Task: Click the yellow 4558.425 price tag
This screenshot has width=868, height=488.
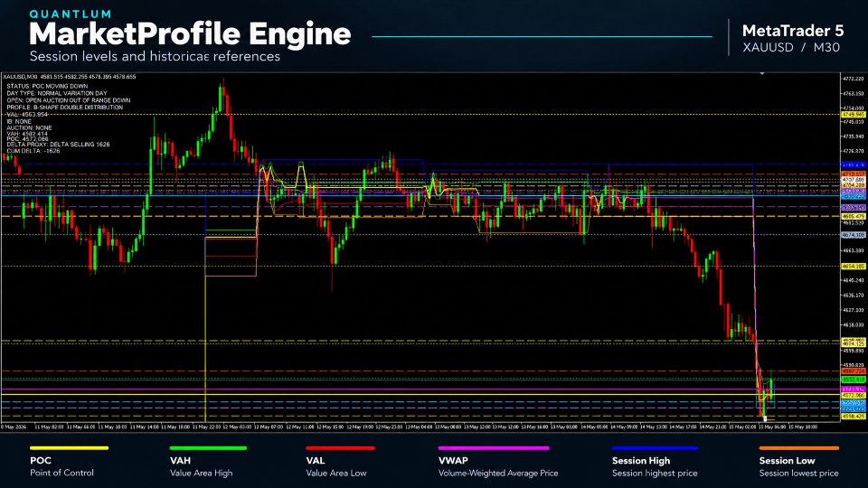Action: point(854,416)
